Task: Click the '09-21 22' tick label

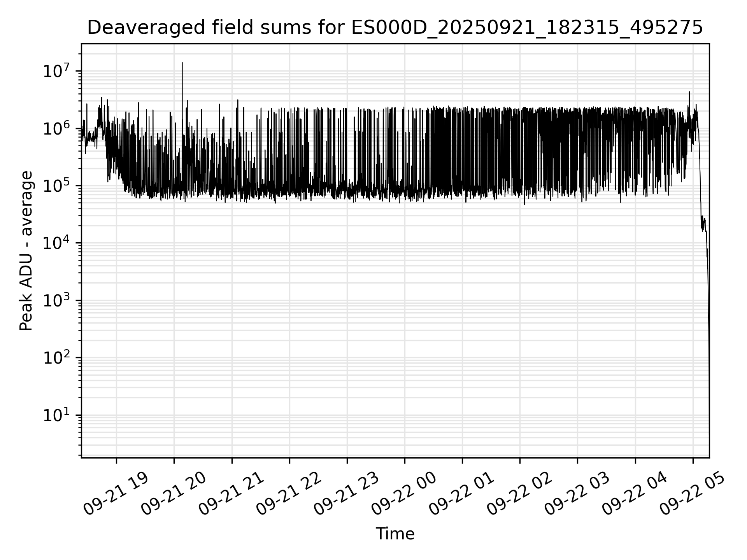Action: tap(289, 494)
